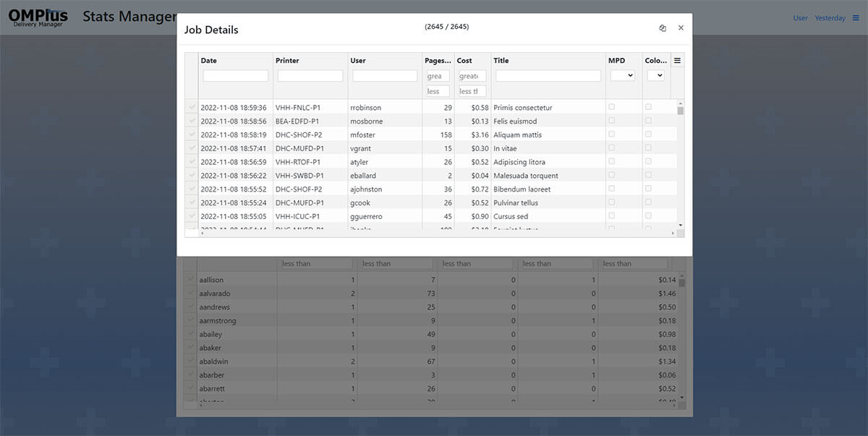
Task: Close the Job Details dialog
Action: pyautogui.click(x=681, y=28)
